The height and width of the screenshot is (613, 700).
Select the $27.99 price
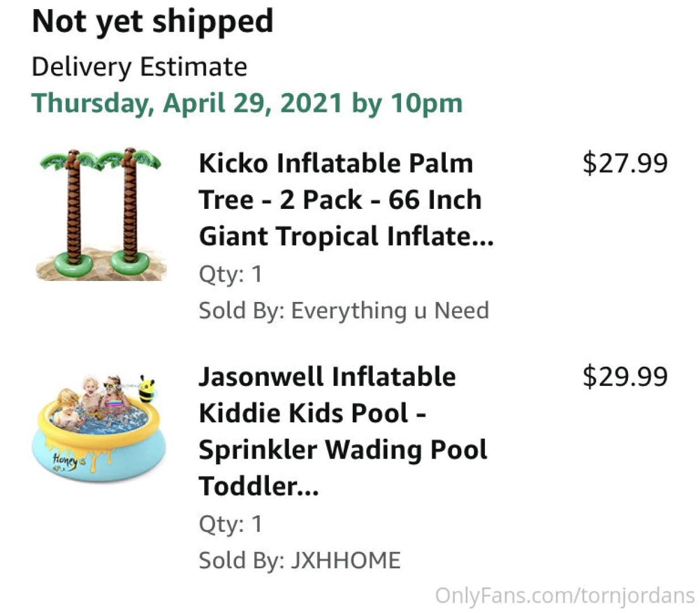625,163
